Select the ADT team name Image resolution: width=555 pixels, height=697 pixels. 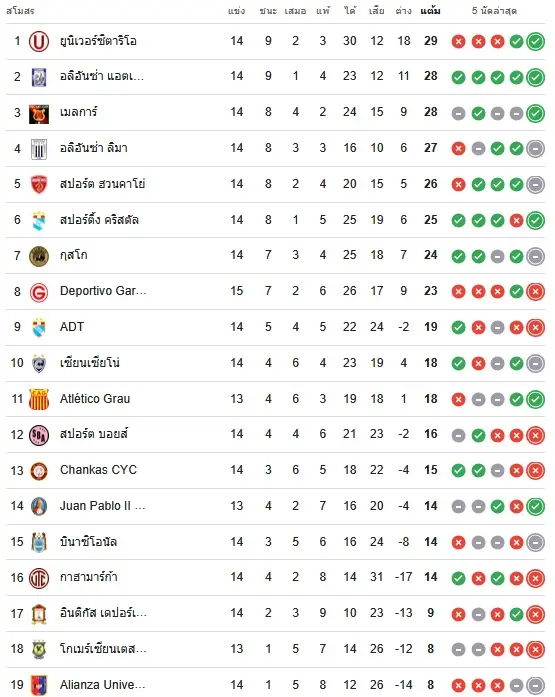click(72, 327)
